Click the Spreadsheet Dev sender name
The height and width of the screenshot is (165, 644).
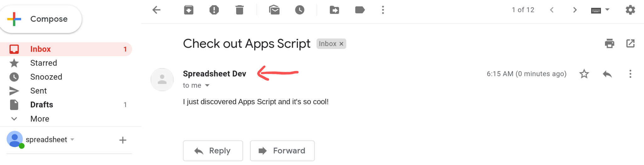coord(214,74)
